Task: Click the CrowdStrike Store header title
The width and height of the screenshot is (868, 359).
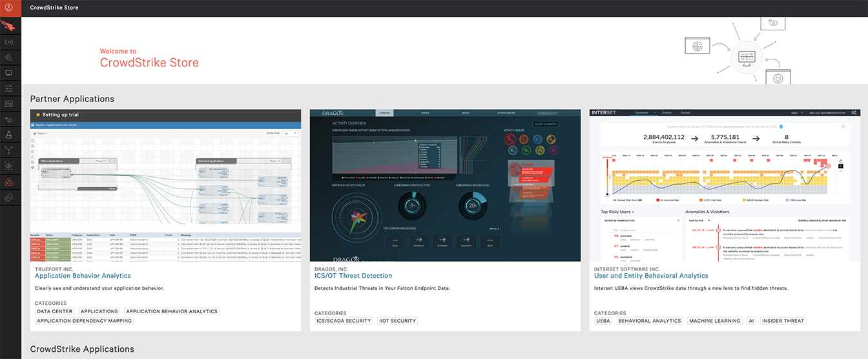Action: (x=54, y=8)
